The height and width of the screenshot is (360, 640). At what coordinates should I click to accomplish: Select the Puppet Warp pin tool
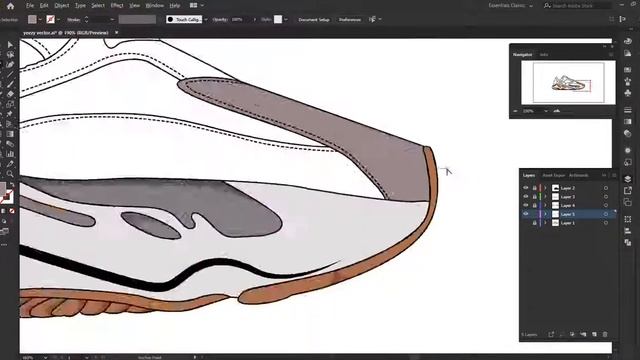coord(10,114)
